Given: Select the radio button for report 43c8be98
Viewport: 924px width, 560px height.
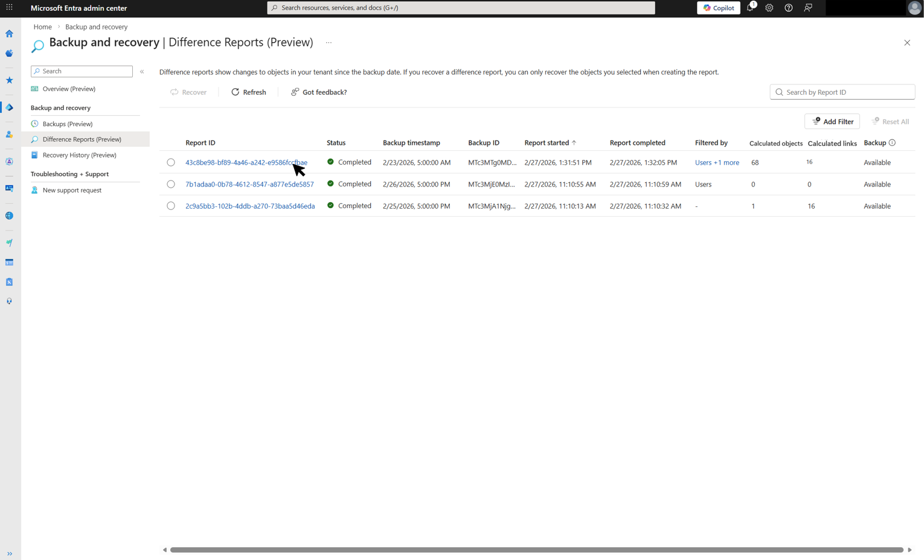Looking at the screenshot, I should pyautogui.click(x=171, y=162).
